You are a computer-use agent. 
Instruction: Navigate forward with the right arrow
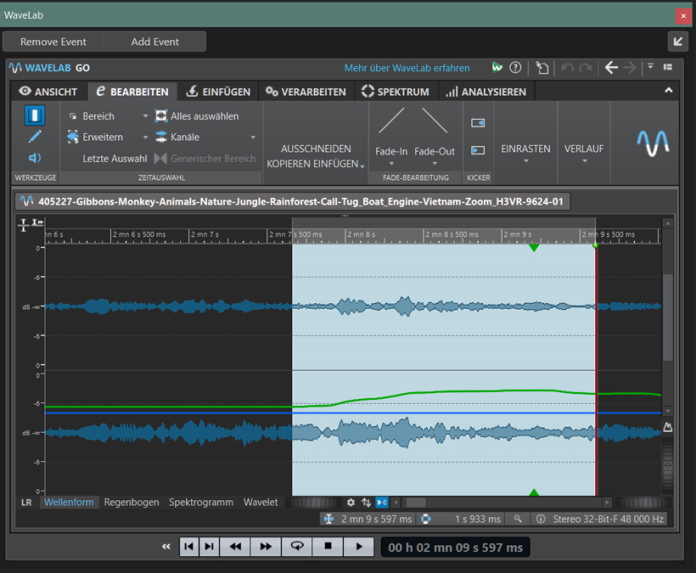(629, 67)
